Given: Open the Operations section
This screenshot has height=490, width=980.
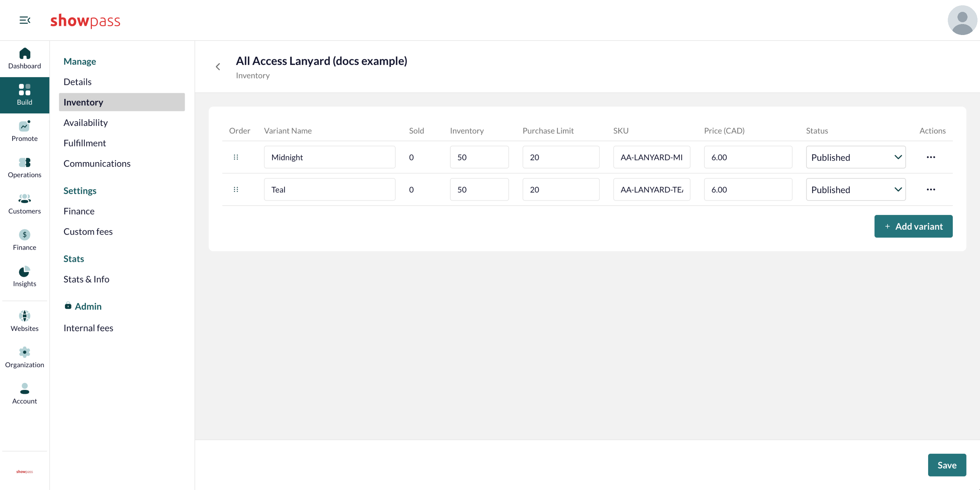Looking at the screenshot, I should click(x=25, y=168).
